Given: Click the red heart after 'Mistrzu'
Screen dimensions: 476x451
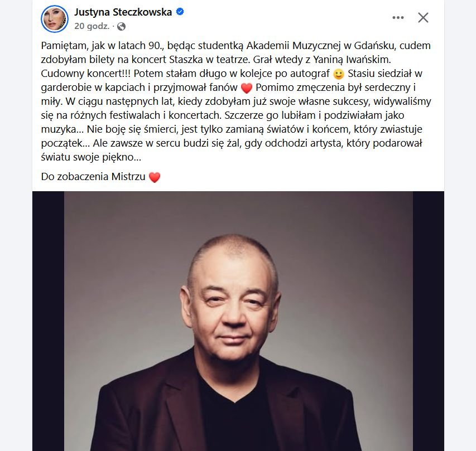Looking at the screenshot, I should pos(155,177).
